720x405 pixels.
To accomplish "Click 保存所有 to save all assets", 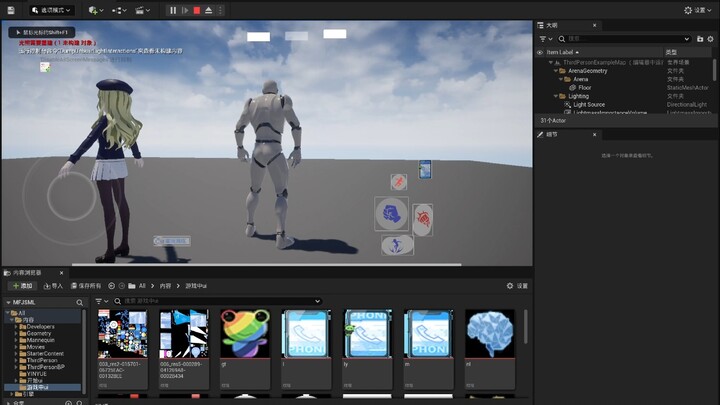I will click(86, 286).
